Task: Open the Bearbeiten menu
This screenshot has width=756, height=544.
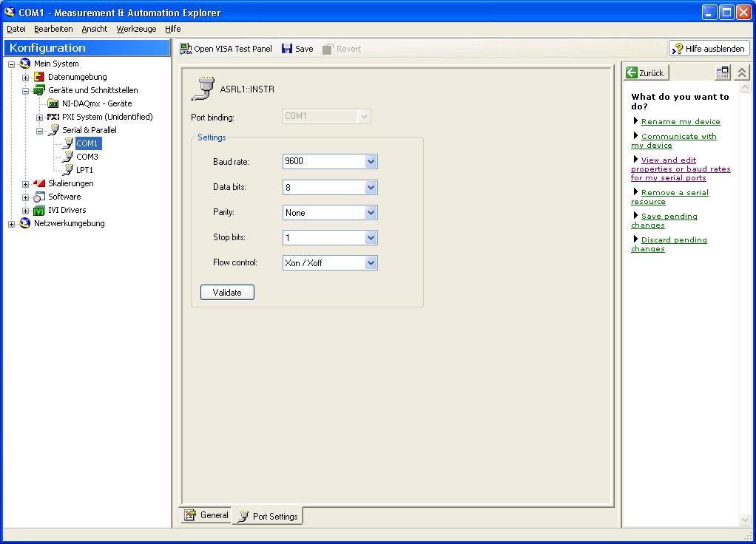Action: (x=53, y=29)
